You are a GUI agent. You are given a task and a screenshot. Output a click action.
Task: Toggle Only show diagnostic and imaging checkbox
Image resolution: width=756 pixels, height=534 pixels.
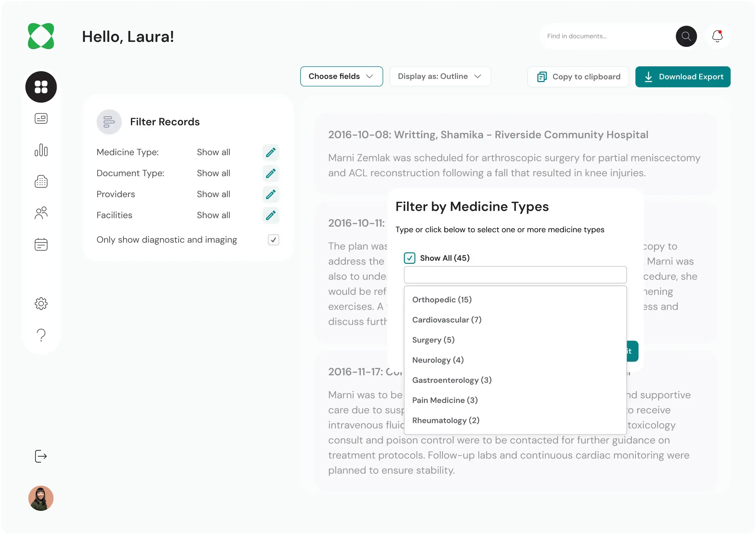pos(273,240)
